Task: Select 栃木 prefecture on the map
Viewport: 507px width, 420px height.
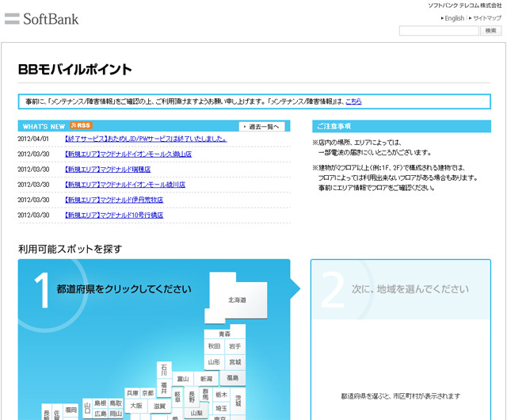Action: pos(222,395)
